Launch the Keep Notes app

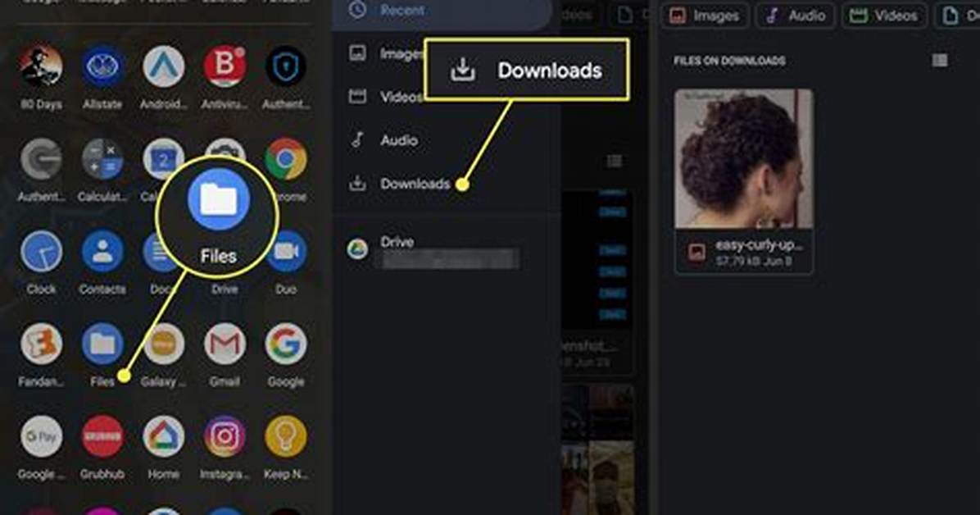pos(286,436)
